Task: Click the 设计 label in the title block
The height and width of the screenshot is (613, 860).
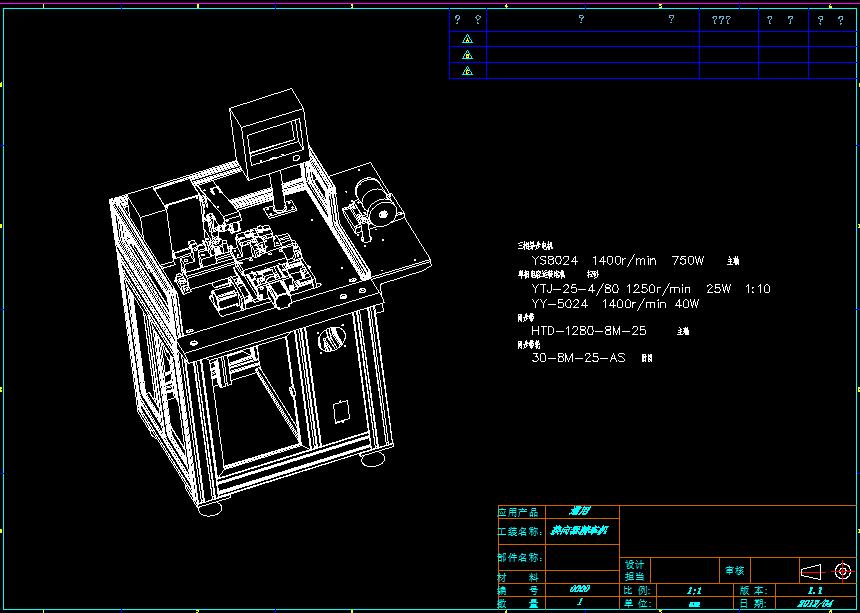Action: point(635,565)
